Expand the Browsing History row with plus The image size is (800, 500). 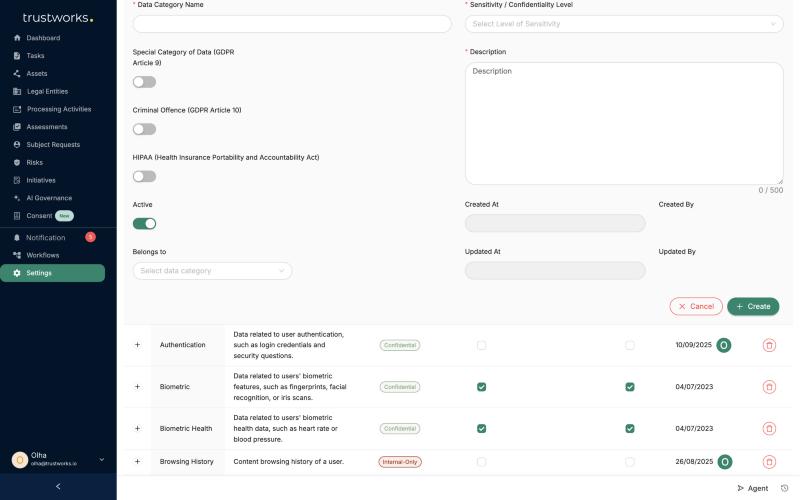tap(137, 461)
